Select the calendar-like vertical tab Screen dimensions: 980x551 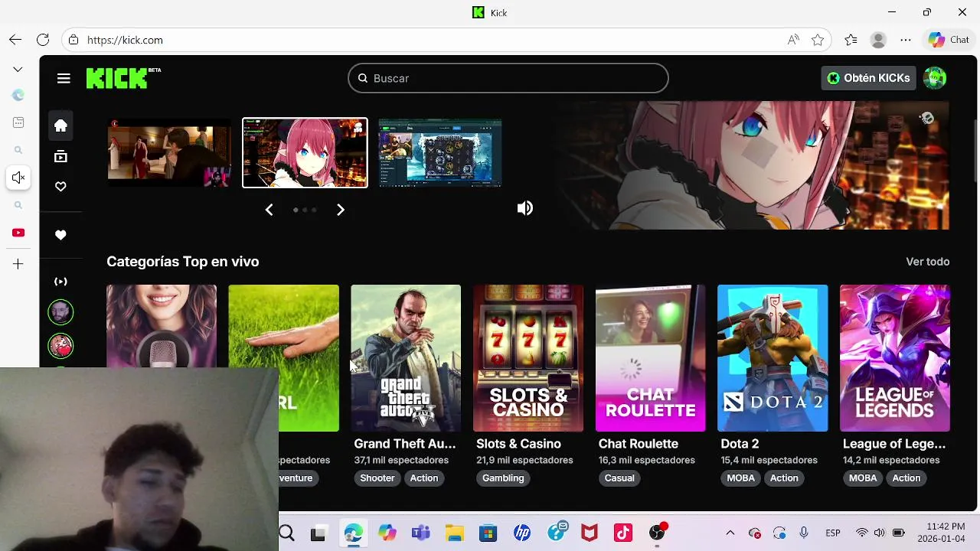[x=18, y=122]
